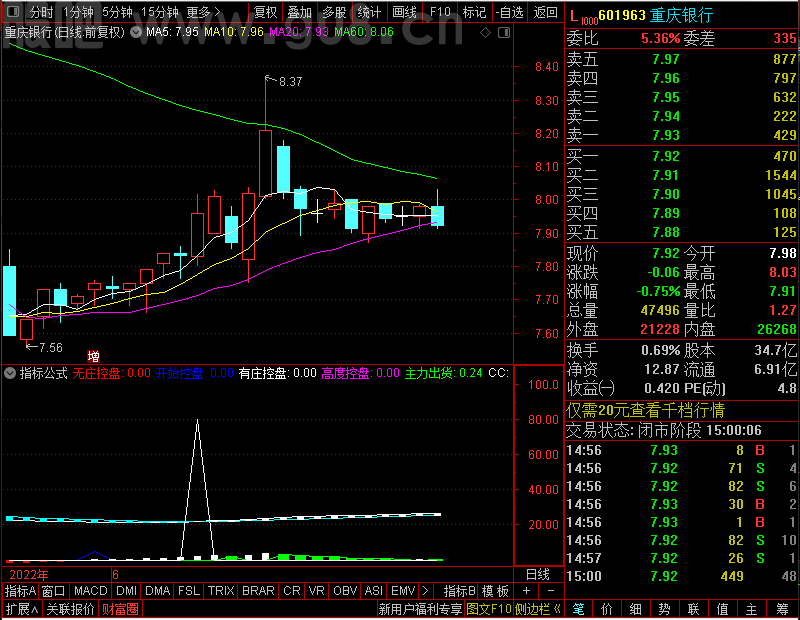
Task: Select the 5分钟 period
Action: coord(117,12)
